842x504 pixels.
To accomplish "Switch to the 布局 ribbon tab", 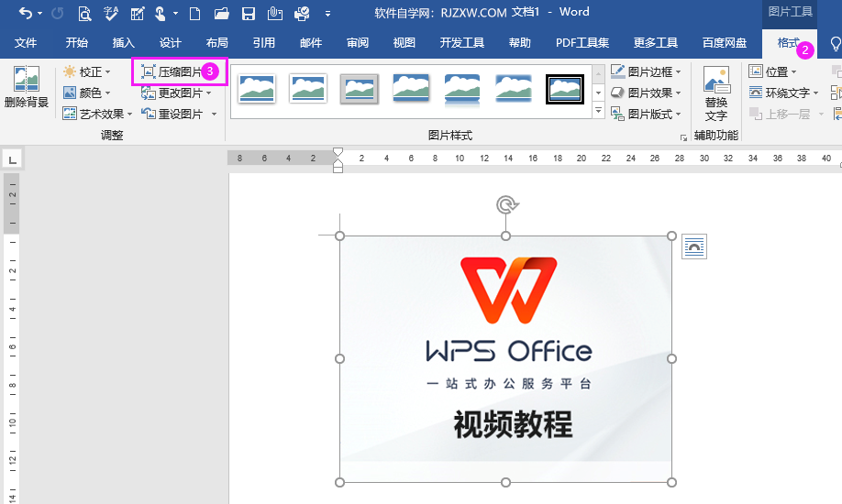I will click(217, 43).
